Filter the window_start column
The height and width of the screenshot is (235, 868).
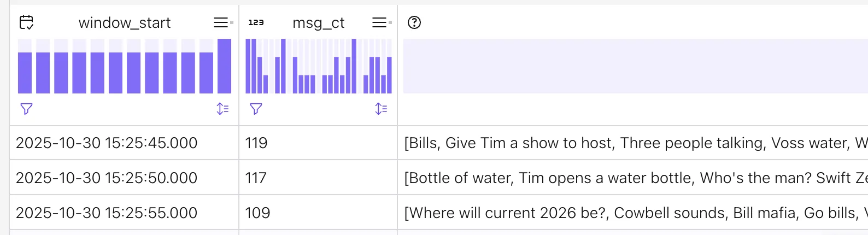pos(26,109)
